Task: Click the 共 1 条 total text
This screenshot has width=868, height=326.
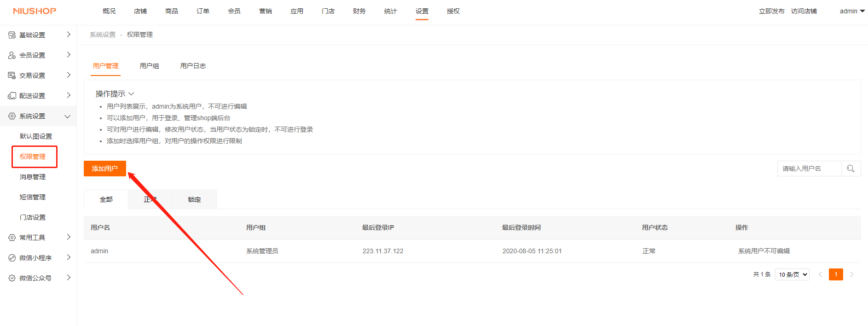Action: (762, 274)
